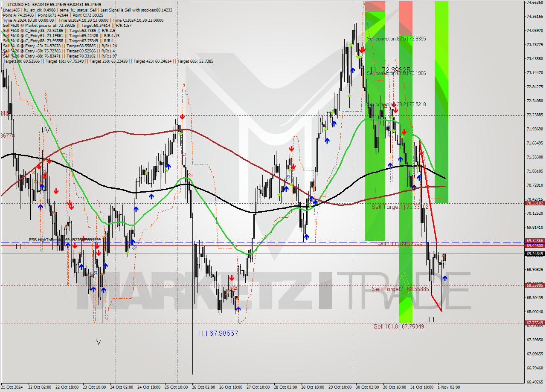The height and width of the screenshot is (392, 546).
Task: Select the 'Sell correction 87.5 | 73.9355' label
Action: (x=396, y=39)
